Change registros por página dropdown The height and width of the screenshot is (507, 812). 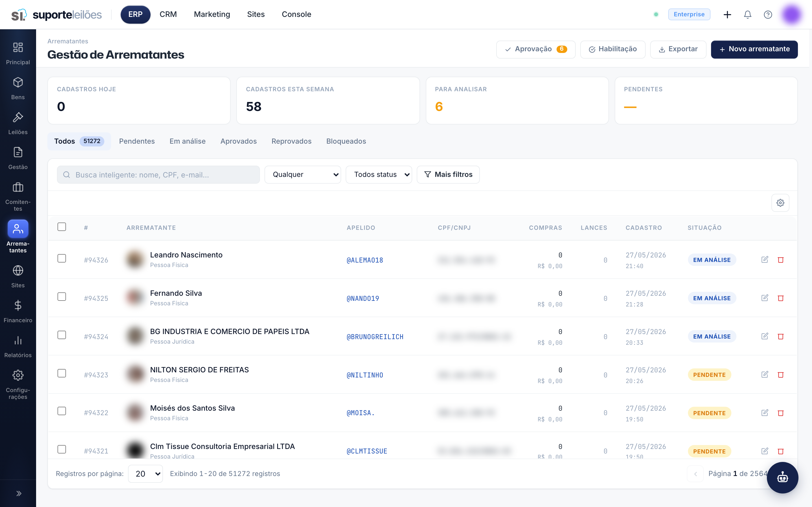(x=145, y=473)
